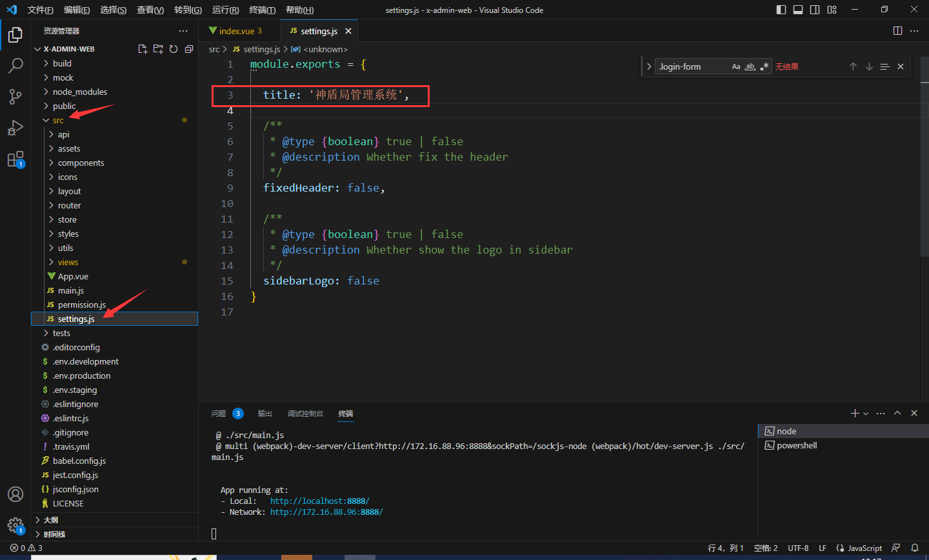Image resolution: width=929 pixels, height=560 pixels.
Task: Collapse all folders in explorer
Action: click(x=188, y=49)
